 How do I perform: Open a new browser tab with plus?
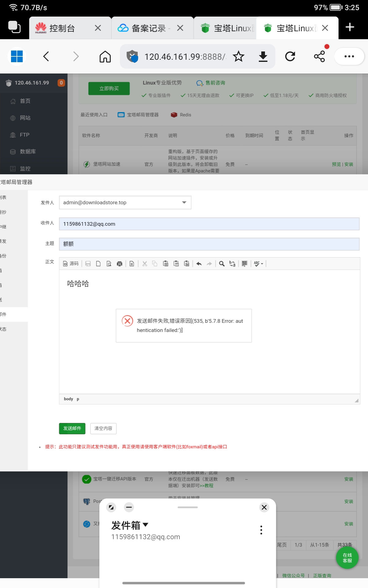click(x=350, y=28)
